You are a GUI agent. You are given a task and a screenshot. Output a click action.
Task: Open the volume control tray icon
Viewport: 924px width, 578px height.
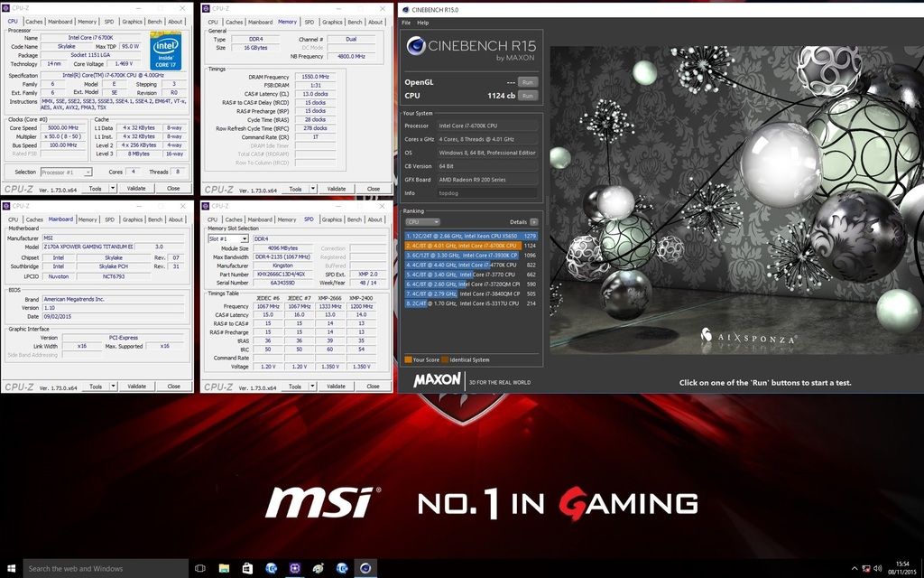tap(878, 569)
